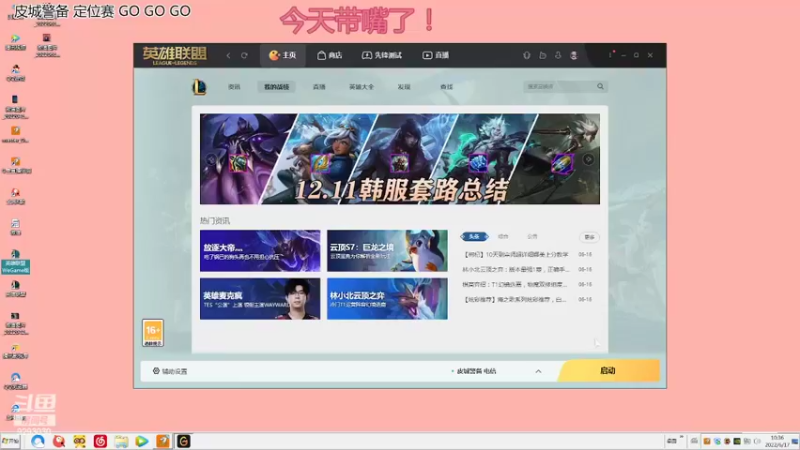Open the 先锋测试 tab
The height and width of the screenshot is (450, 800).
(x=382, y=55)
